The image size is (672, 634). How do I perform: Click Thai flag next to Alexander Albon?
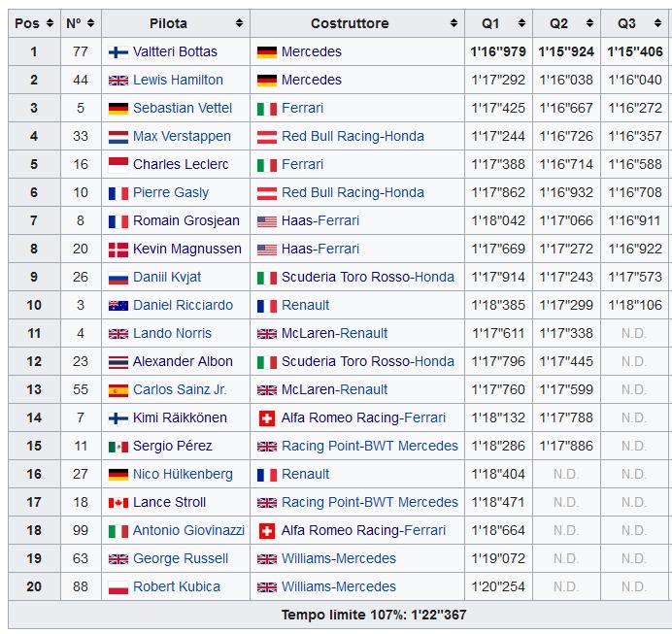[x=118, y=362]
